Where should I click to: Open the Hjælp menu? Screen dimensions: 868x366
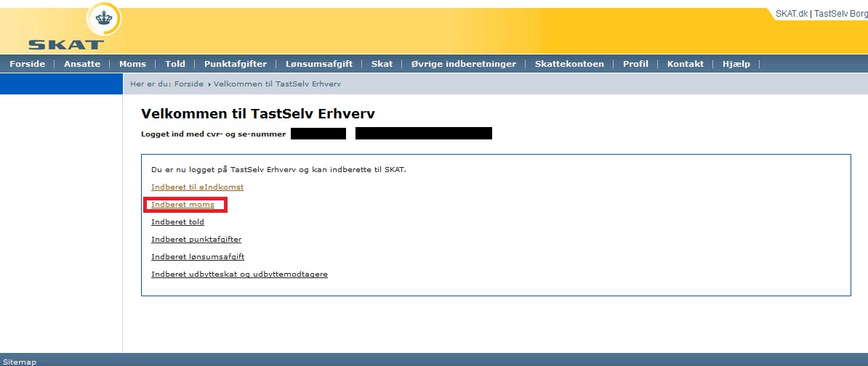tap(736, 64)
